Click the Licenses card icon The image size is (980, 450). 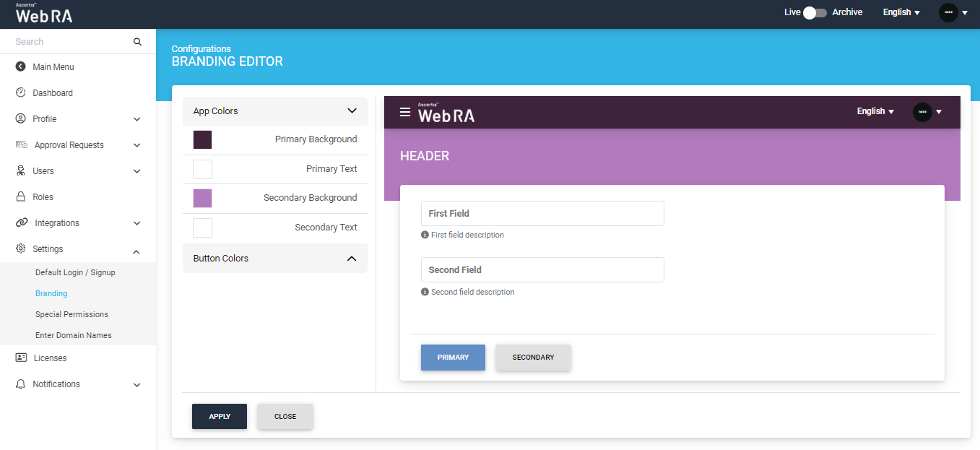21,358
